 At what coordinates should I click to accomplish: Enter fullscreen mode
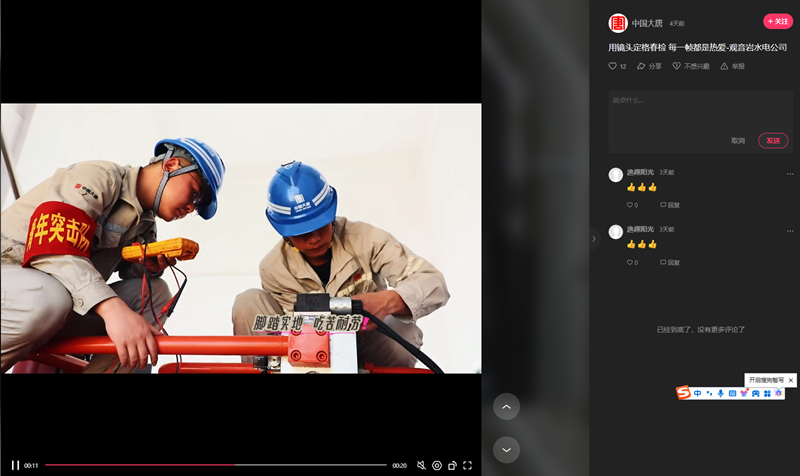click(467, 465)
